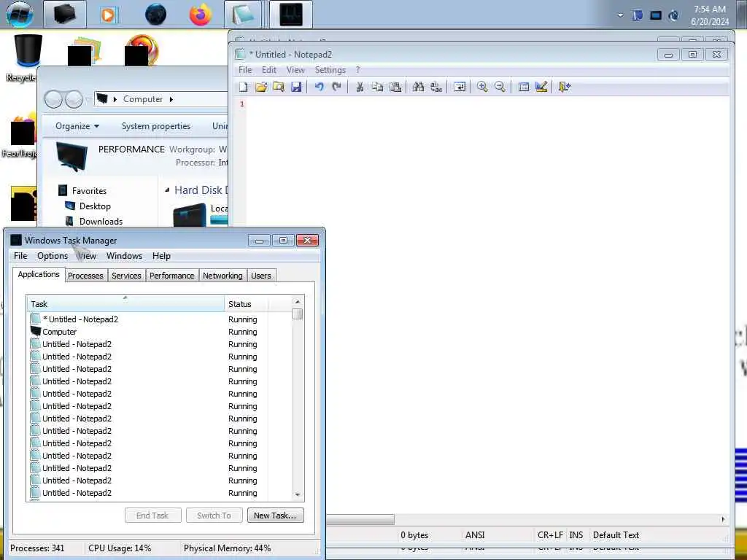
Task: Click System properties in Computer window
Action: click(156, 126)
